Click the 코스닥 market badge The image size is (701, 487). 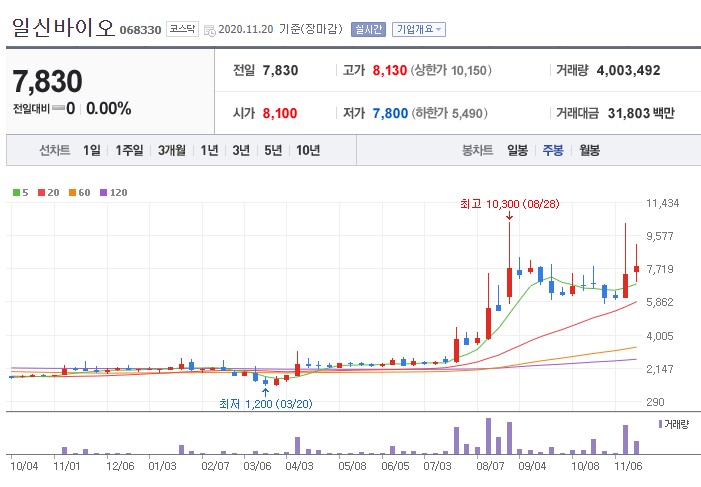coord(182,29)
